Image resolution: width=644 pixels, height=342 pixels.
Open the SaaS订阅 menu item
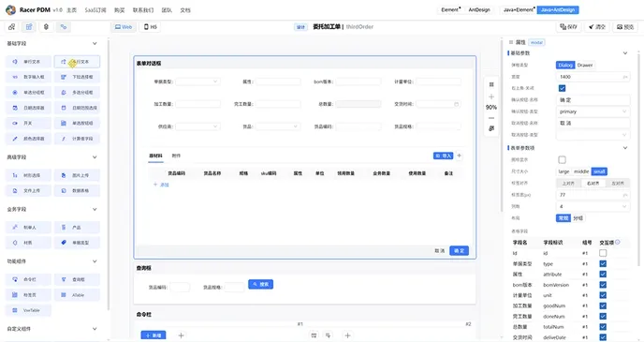point(95,10)
